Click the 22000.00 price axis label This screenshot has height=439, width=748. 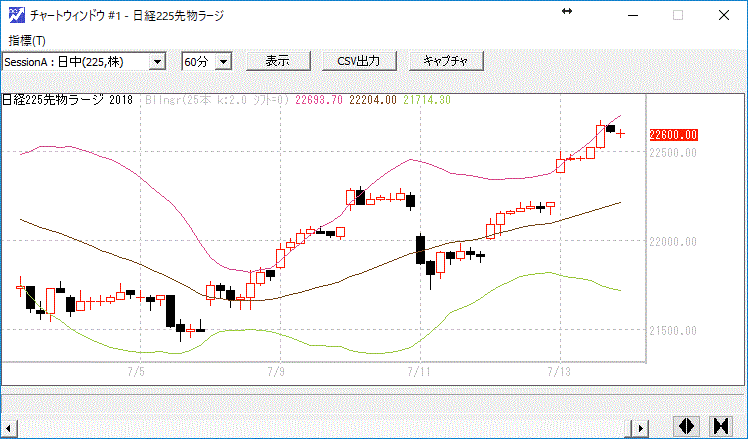(673, 241)
